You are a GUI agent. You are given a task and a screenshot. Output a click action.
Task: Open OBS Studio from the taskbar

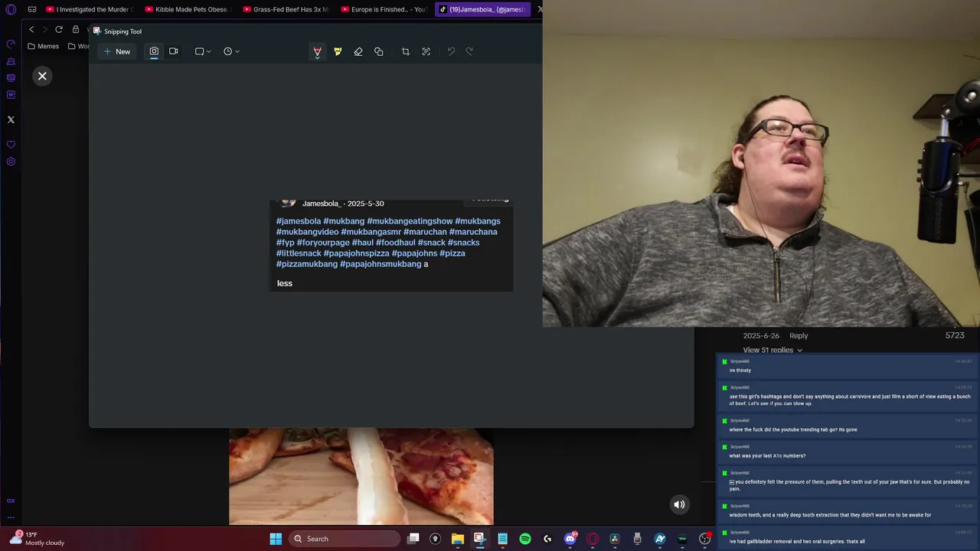coord(704,539)
